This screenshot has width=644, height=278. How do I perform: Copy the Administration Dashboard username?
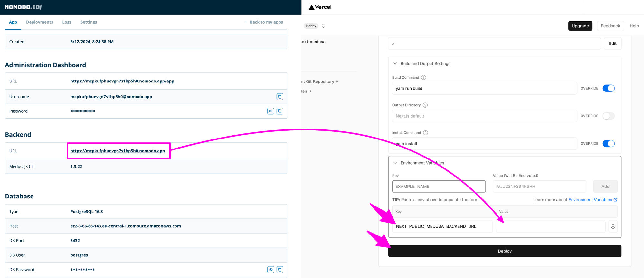click(280, 97)
